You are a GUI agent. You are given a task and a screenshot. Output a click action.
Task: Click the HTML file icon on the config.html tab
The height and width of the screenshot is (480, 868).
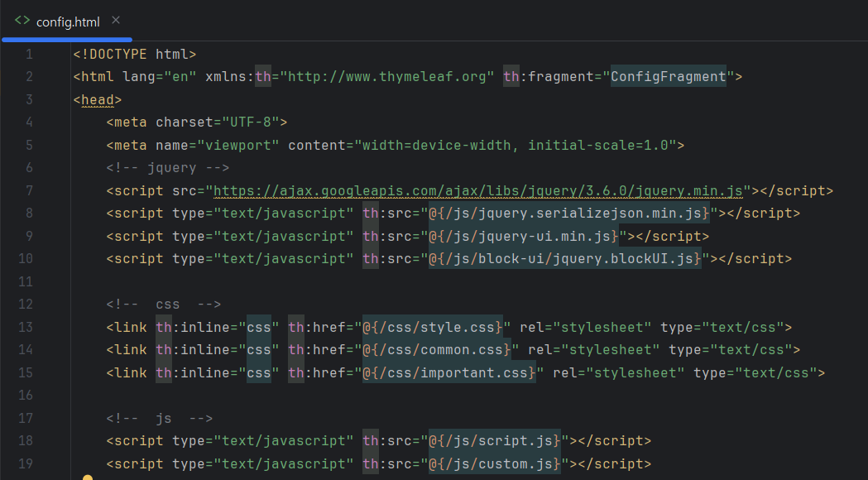(21, 21)
